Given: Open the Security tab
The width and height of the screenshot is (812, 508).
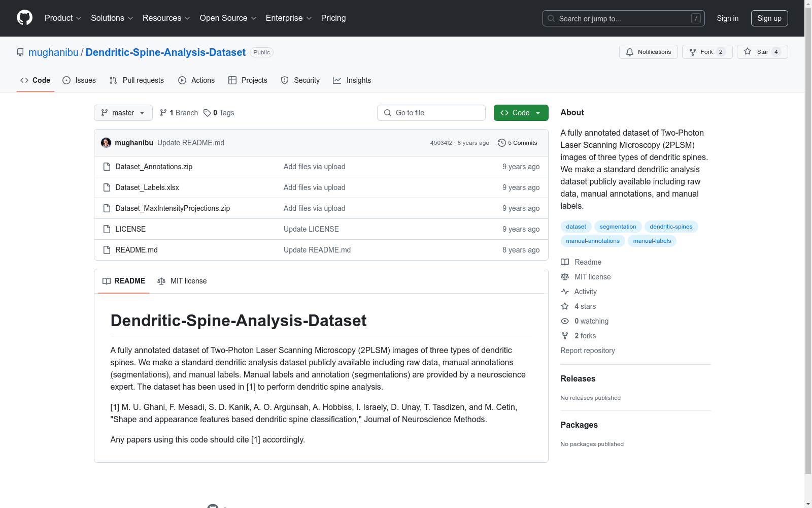Looking at the screenshot, I should click(x=300, y=80).
